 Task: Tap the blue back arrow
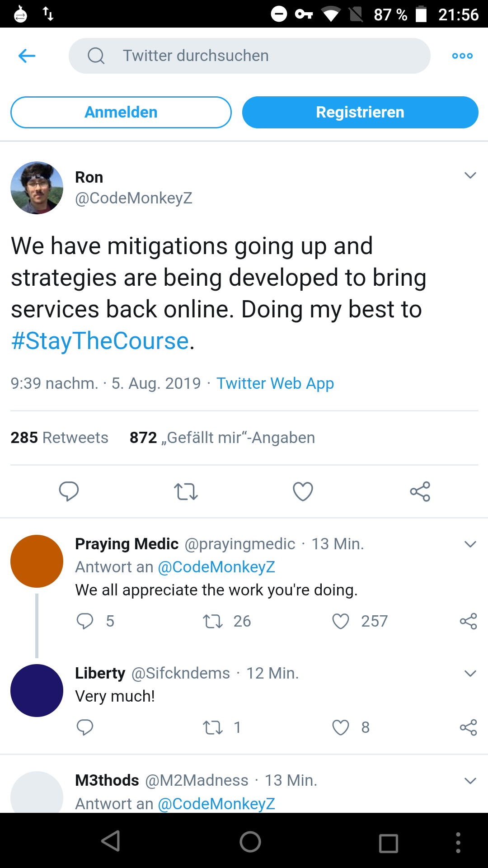coord(27,56)
